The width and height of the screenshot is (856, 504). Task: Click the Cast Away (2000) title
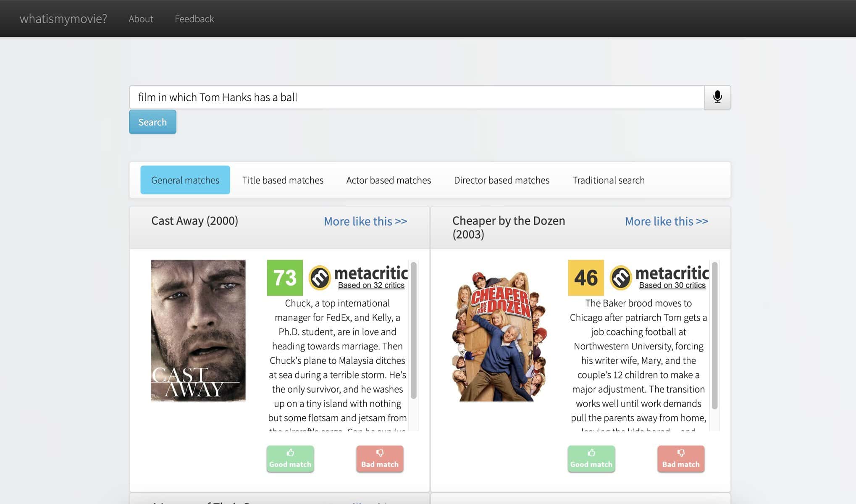point(194,220)
